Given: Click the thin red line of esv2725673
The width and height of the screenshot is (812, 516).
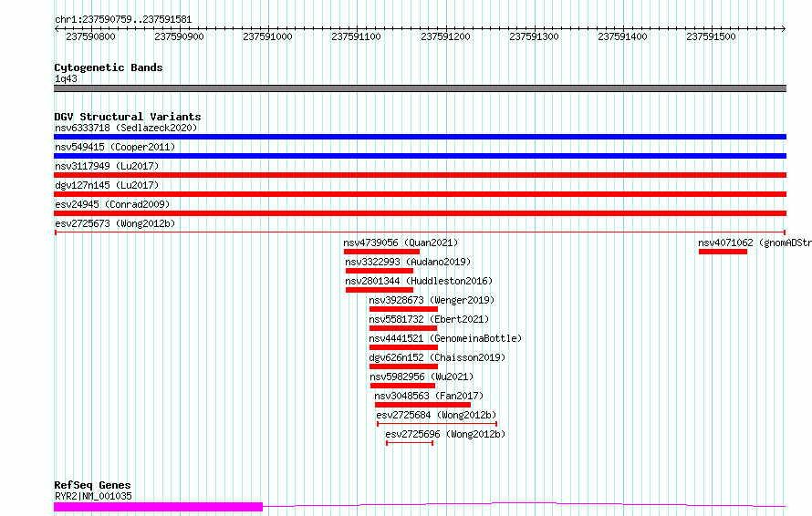Looking at the screenshot, I should (x=420, y=232).
